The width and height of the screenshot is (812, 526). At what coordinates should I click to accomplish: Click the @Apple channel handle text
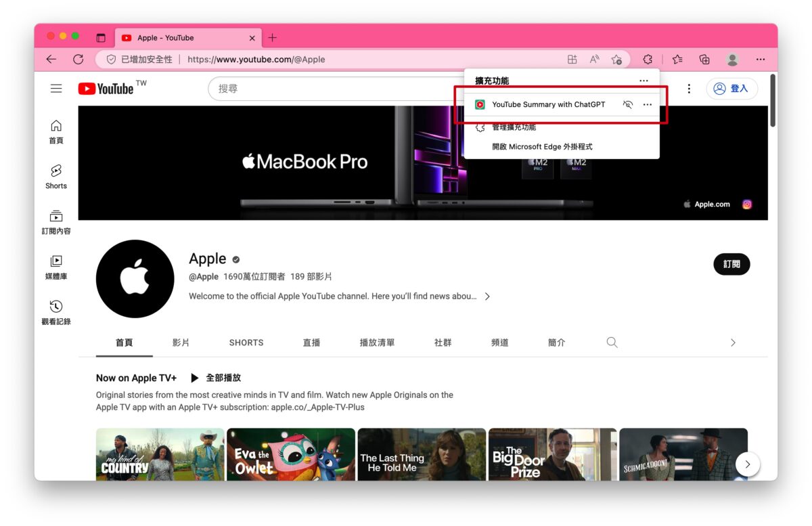coord(204,277)
